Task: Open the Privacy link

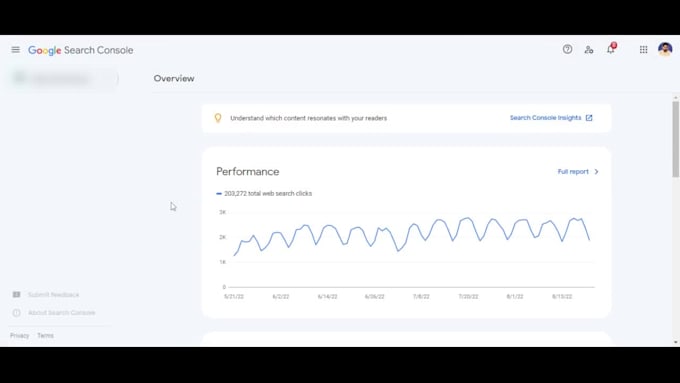Action: point(20,336)
